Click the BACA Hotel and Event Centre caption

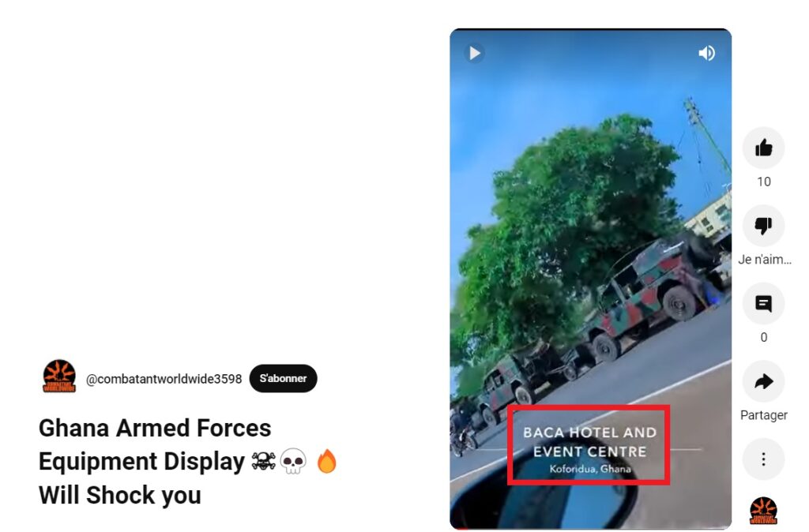(589, 450)
